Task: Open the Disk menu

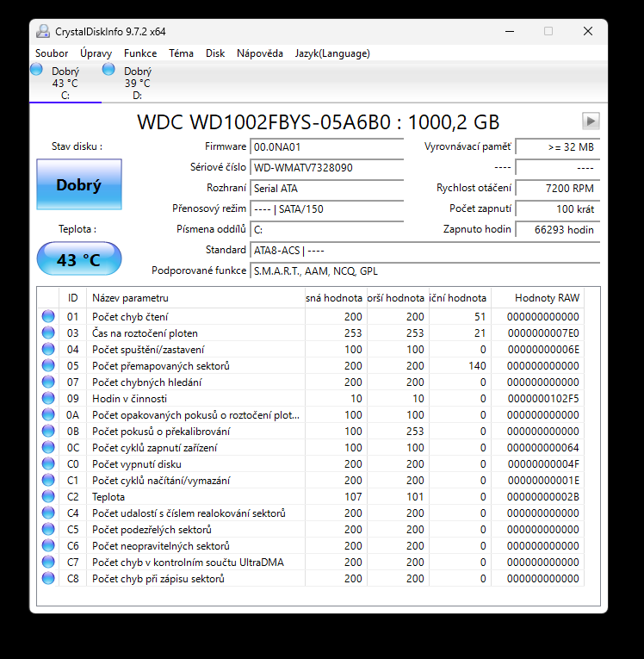Action: (215, 53)
